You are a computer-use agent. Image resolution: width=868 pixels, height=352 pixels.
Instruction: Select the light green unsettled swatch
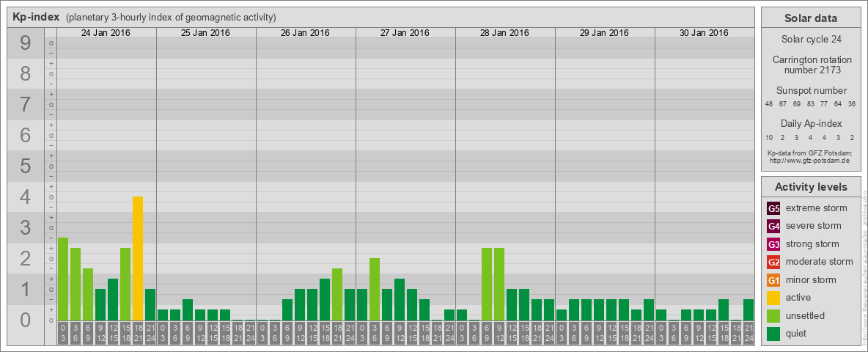pyautogui.click(x=773, y=316)
